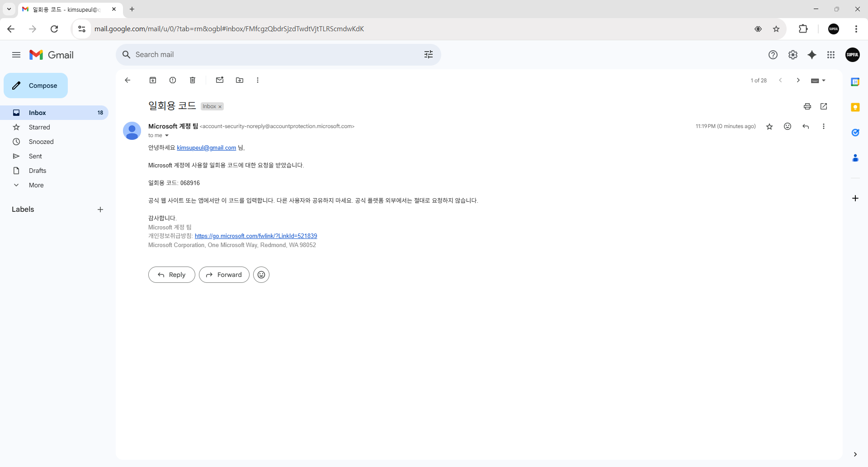Open Gemini sparkle icon
868x467 pixels.
pyautogui.click(x=812, y=55)
